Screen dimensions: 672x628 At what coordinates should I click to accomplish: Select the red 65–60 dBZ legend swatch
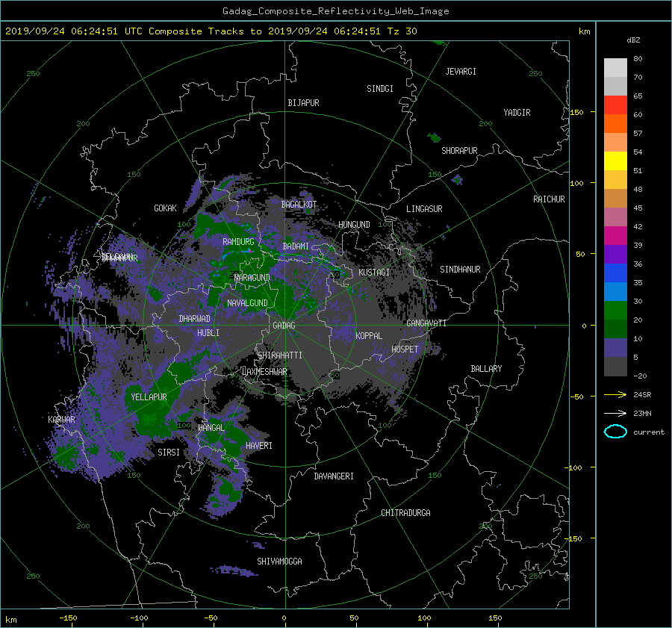point(615,105)
